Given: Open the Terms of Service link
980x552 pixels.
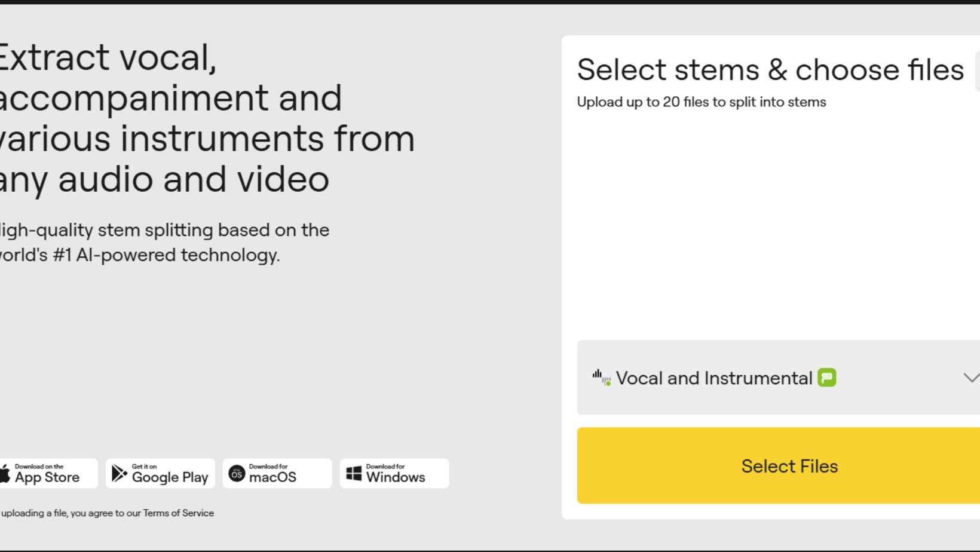Looking at the screenshot, I should pyautogui.click(x=179, y=513).
